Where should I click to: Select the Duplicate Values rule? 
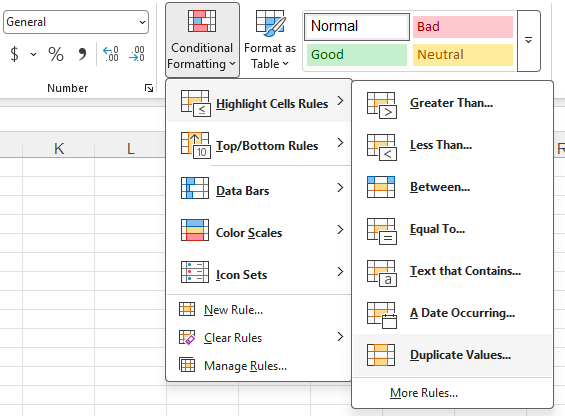pos(453,355)
